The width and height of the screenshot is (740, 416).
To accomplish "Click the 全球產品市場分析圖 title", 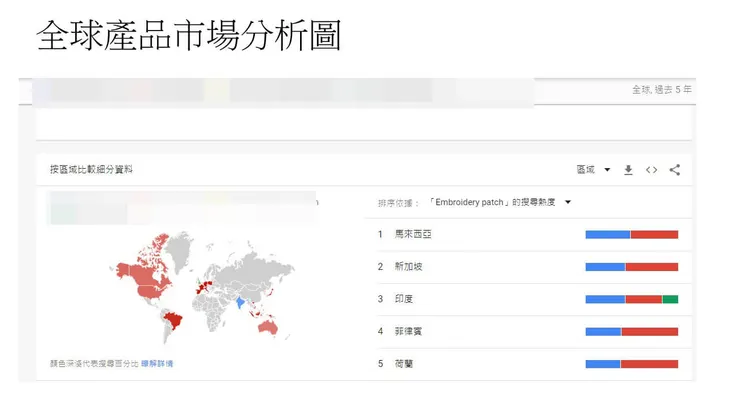I will click(x=189, y=35).
